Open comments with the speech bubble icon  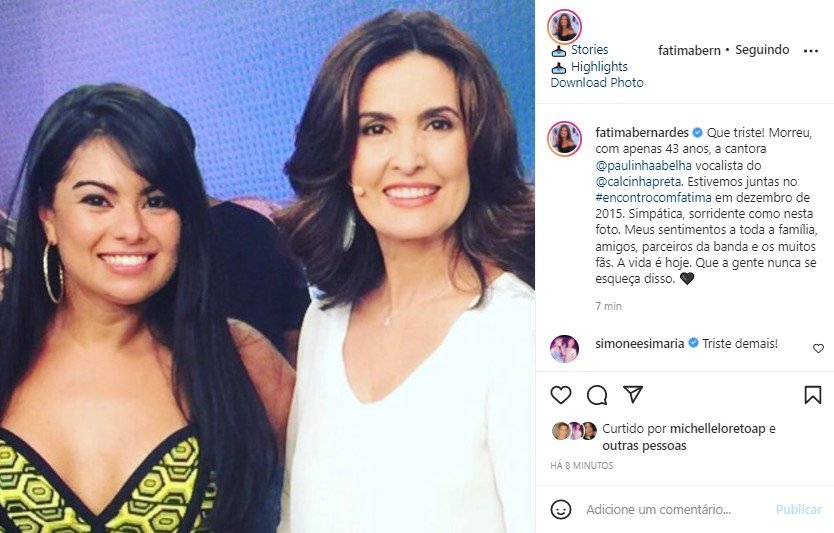pyautogui.click(x=597, y=395)
